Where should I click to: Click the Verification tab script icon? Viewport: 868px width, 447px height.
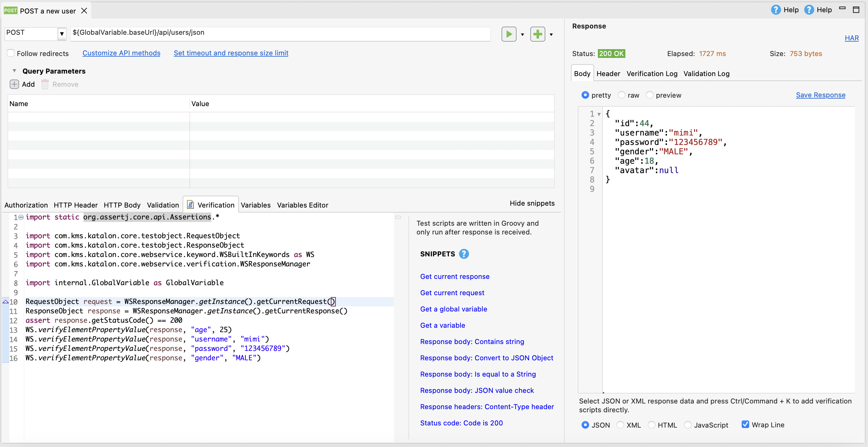(190, 204)
